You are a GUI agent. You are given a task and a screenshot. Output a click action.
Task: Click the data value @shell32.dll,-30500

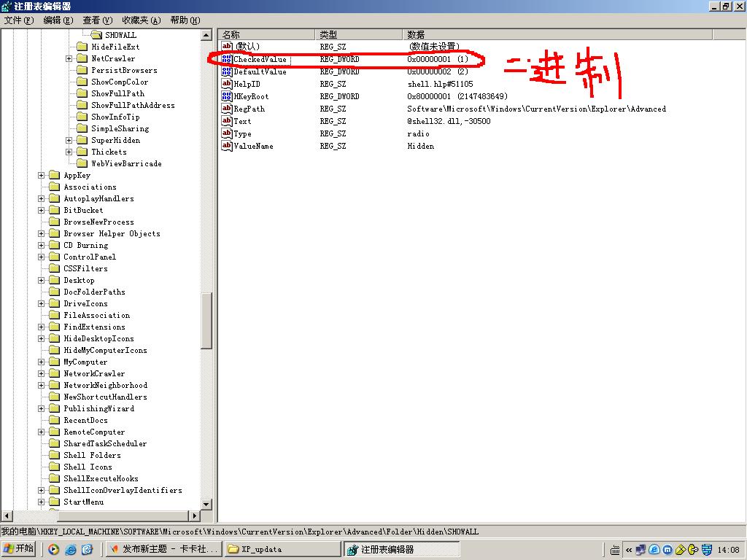coord(449,122)
